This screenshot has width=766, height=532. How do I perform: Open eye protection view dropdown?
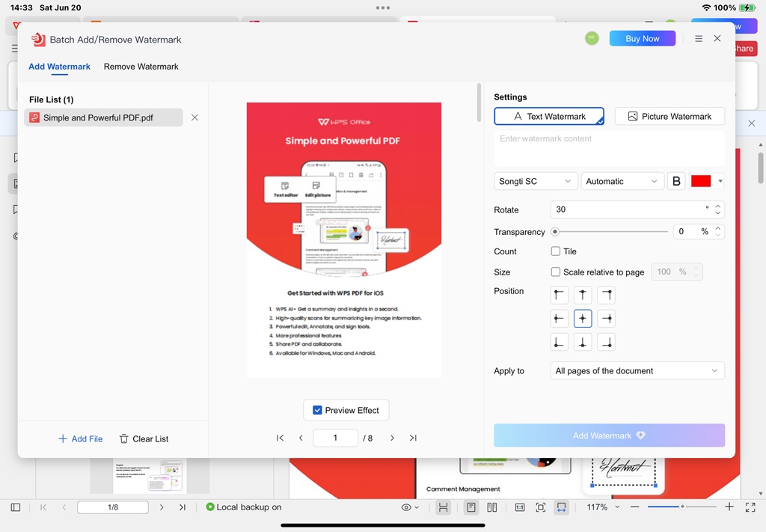tap(410, 507)
